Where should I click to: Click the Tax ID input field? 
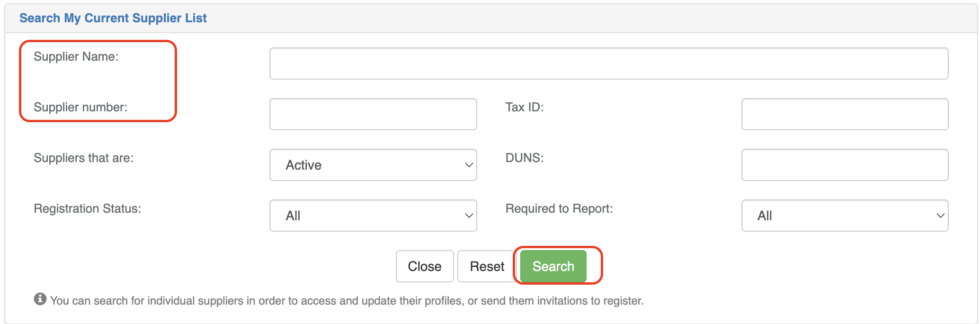845,114
